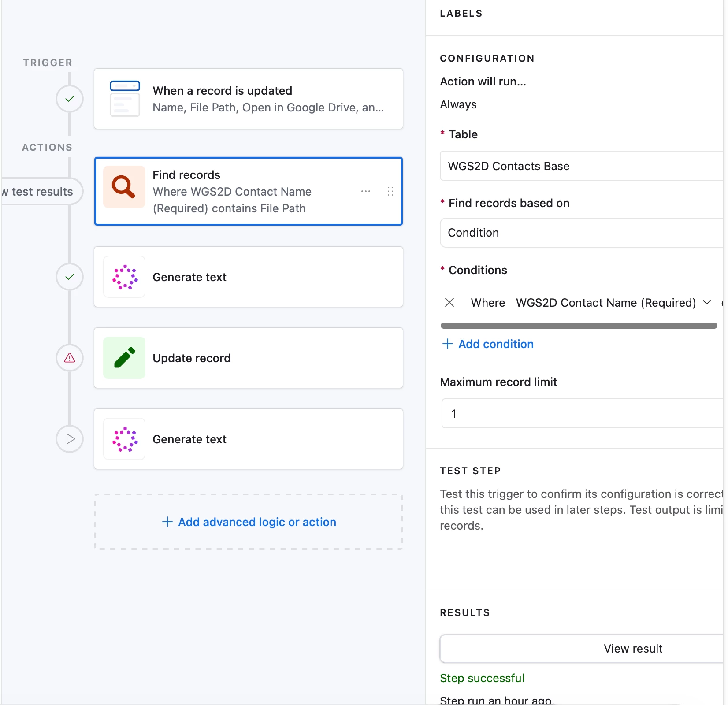728x705 pixels.
Task: Click the trigger step checkmark status
Action: 70,99
